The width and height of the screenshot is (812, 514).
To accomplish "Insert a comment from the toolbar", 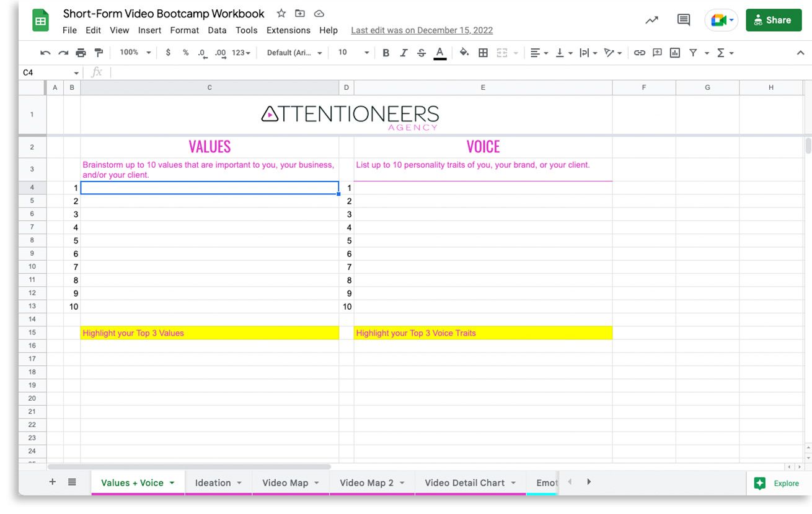I will coord(657,53).
